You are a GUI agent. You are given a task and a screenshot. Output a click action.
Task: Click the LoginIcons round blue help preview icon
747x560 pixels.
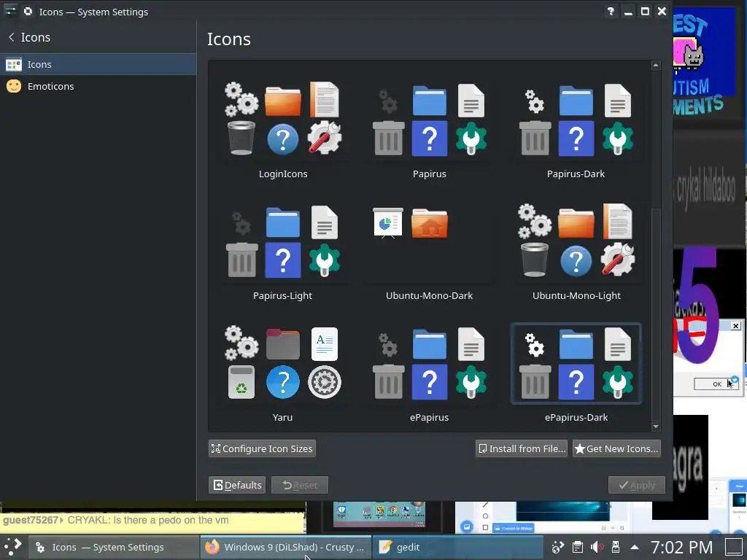[x=283, y=139]
